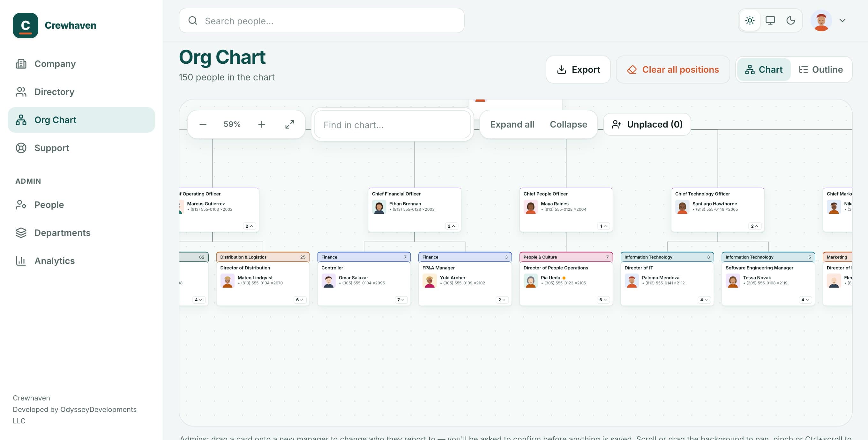Click the Search people field
The width and height of the screenshot is (868, 440).
click(x=321, y=20)
